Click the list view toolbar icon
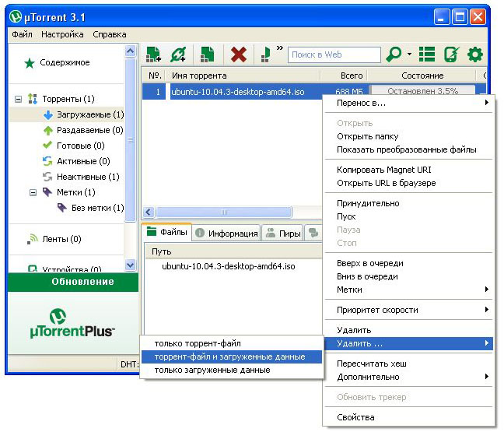Image resolution: width=504 pixels, height=432 pixels. [426, 54]
